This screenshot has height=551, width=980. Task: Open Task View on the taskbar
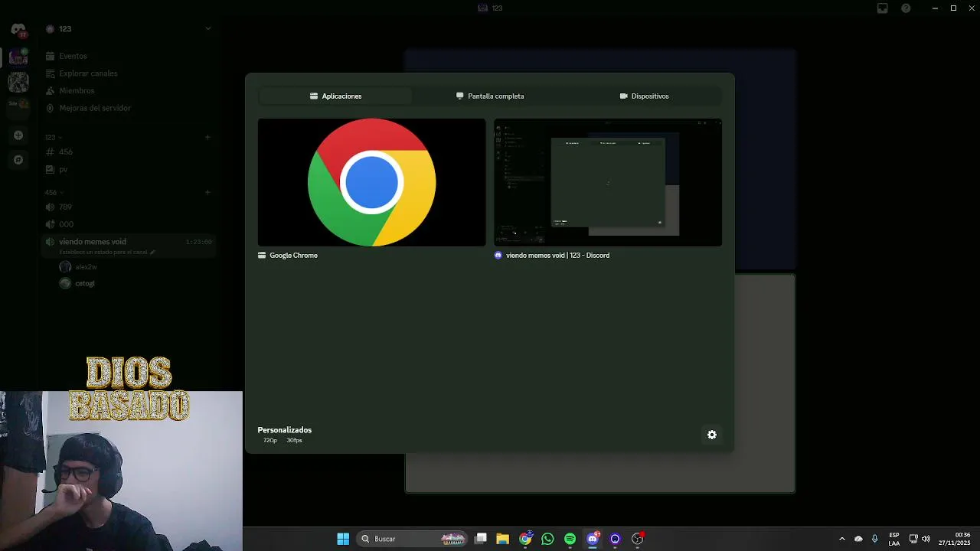click(x=481, y=539)
